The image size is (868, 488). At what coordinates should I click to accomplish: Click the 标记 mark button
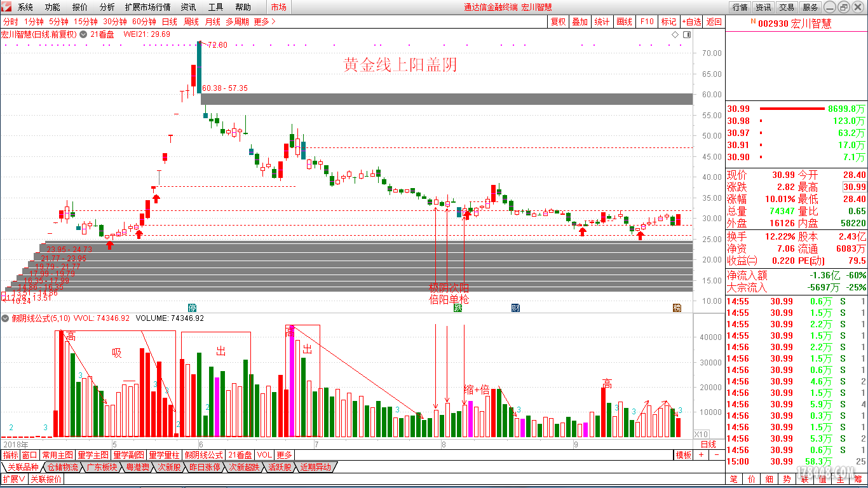click(669, 22)
